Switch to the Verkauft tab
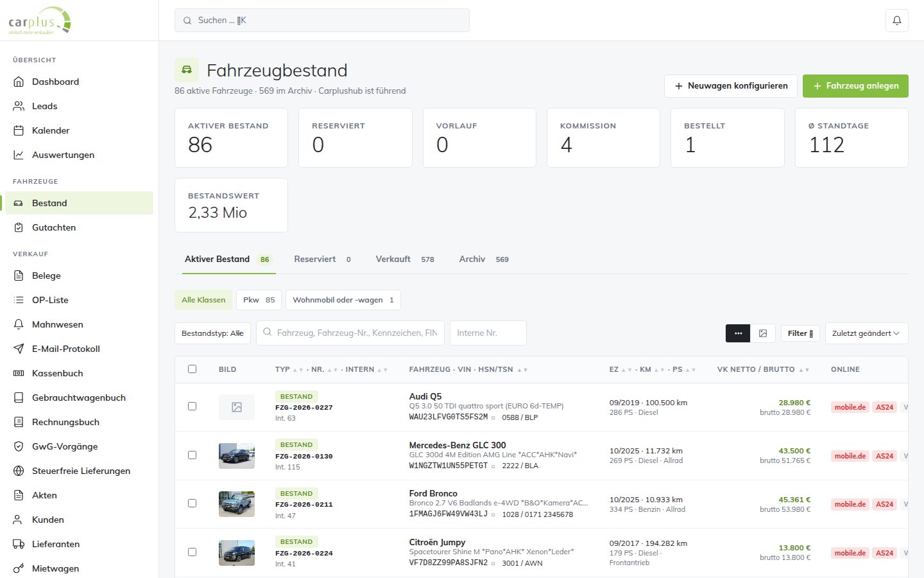 coord(405,259)
